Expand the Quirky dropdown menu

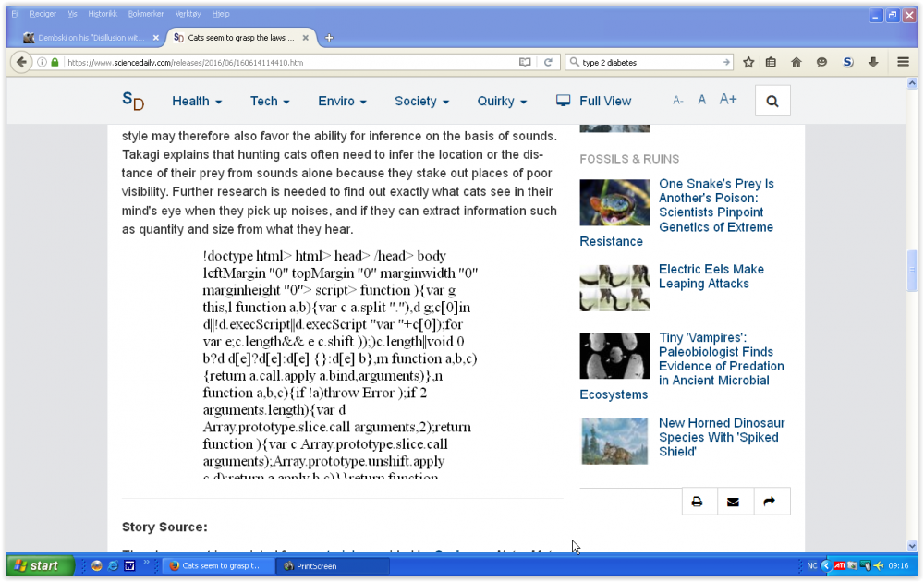(502, 101)
